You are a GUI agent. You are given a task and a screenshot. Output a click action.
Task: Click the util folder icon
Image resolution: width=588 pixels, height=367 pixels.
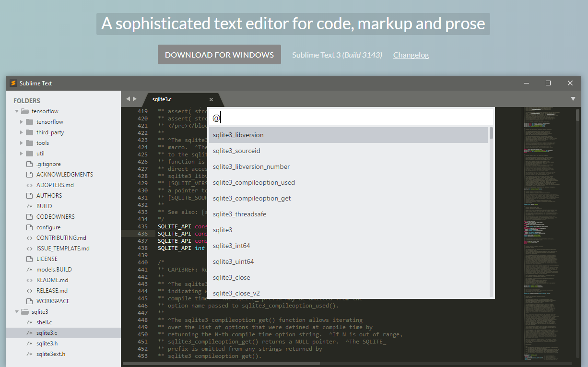29,154
